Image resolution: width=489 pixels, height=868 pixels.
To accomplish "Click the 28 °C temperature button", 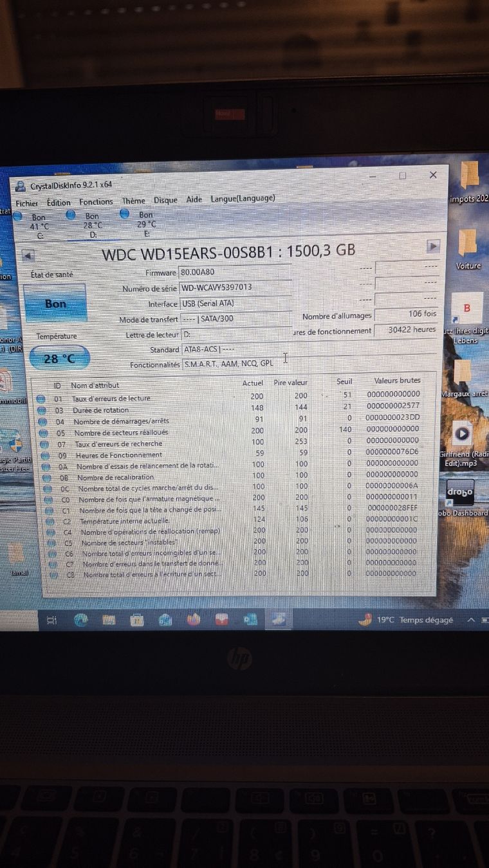I will pyautogui.click(x=59, y=358).
